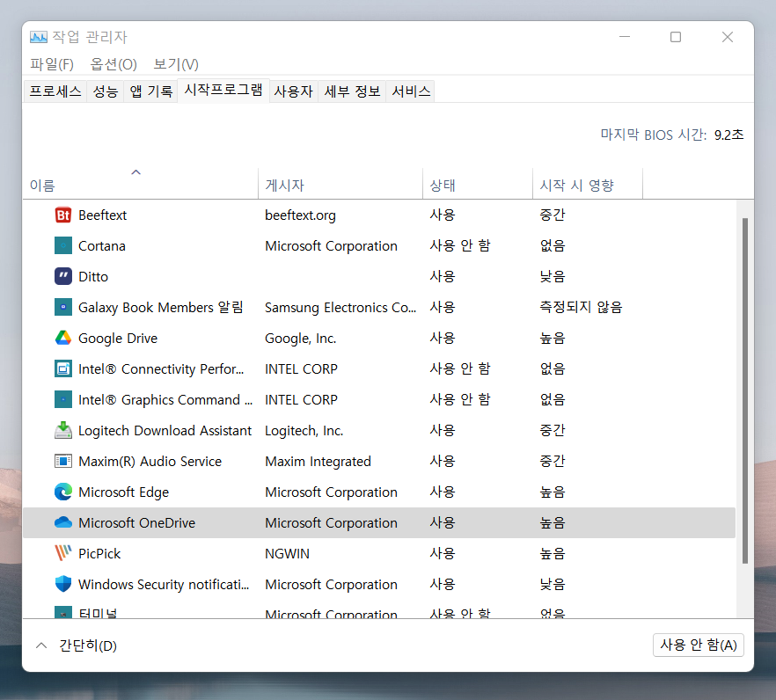Click the Windows Security shield icon

point(62,584)
